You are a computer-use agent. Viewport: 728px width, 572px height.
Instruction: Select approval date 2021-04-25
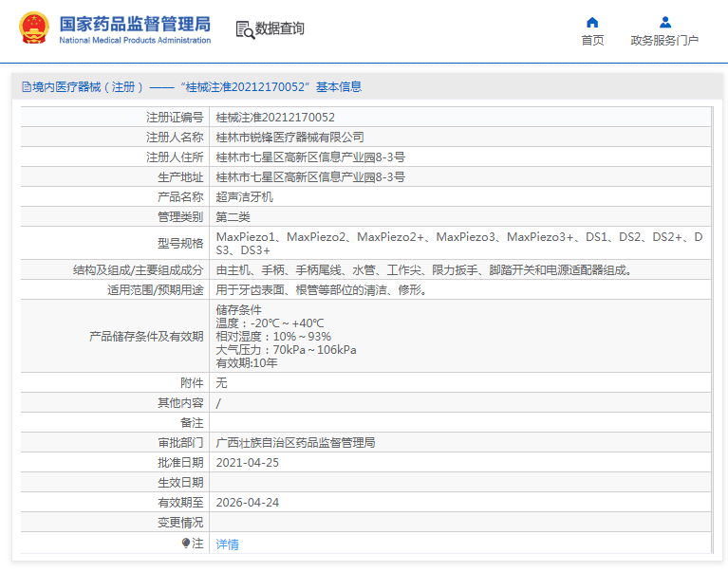tap(248, 463)
